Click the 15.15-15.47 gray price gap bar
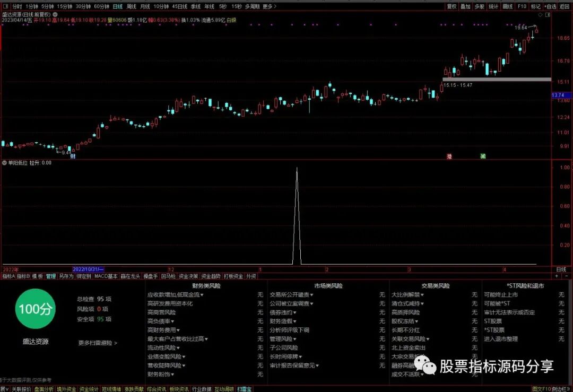The width and height of the screenshot is (573, 392). [x=497, y=79]
